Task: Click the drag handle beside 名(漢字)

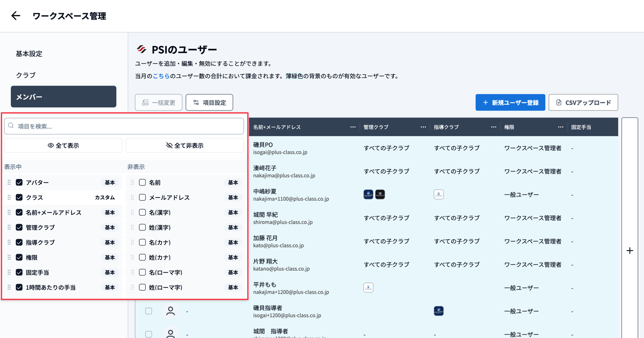Action: 132,212
